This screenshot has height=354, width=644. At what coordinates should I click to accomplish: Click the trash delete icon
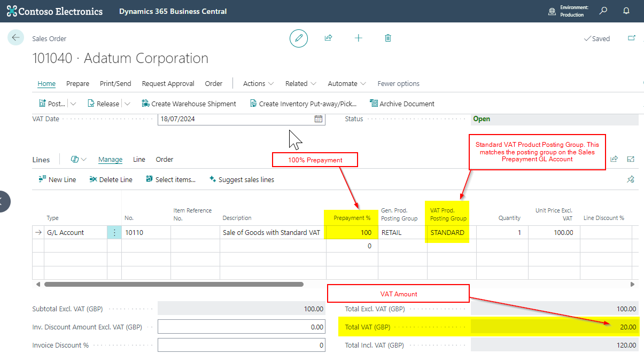(x=388, y=38)
